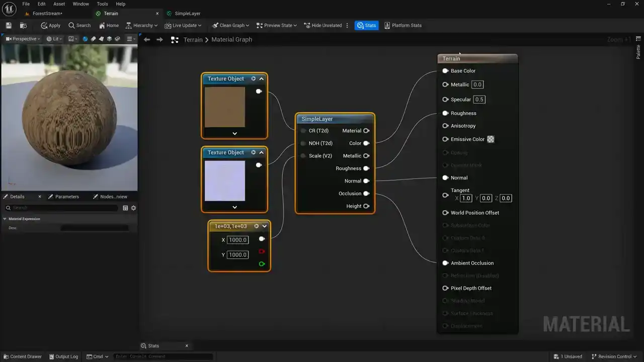The width and height of the screenshot is (644, 362).
Task: Toggle Hide Unrelated nodes
Action: click(x=323, y=25)
